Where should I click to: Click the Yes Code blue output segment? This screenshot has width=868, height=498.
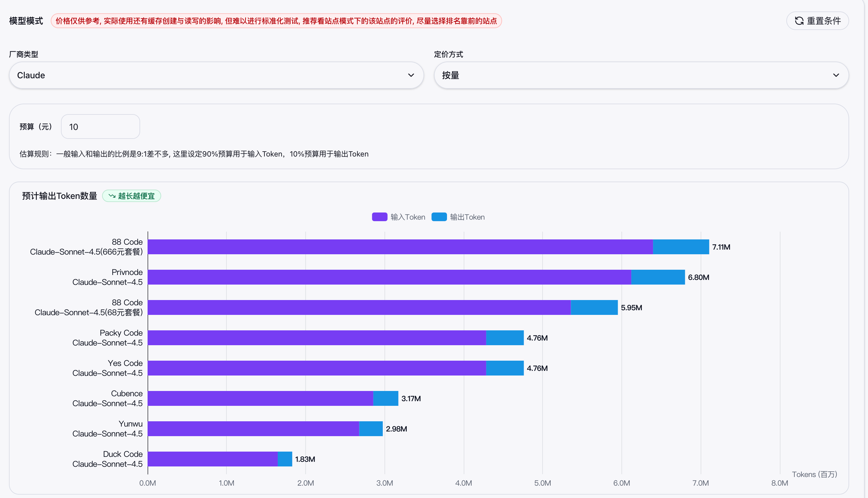point(505,368)
